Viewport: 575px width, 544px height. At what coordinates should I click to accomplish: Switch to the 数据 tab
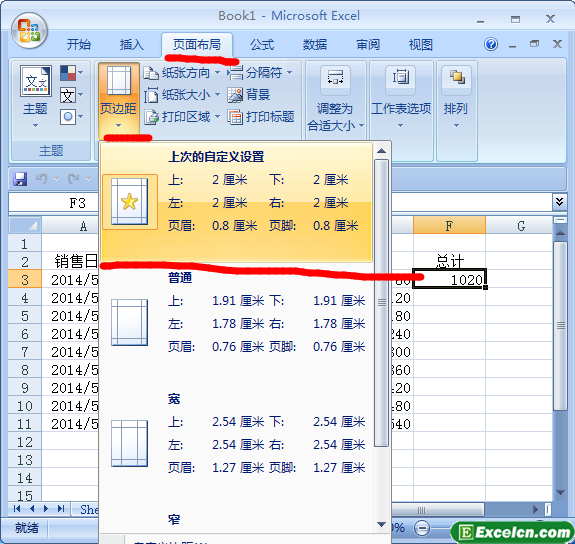[x=315, y=45]
